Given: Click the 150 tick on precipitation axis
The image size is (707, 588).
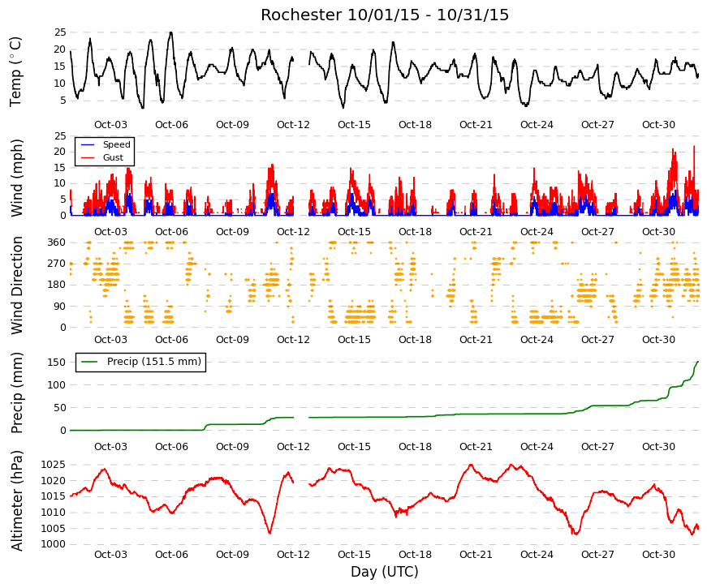Looking at the screenshot, I should point(56,363).
